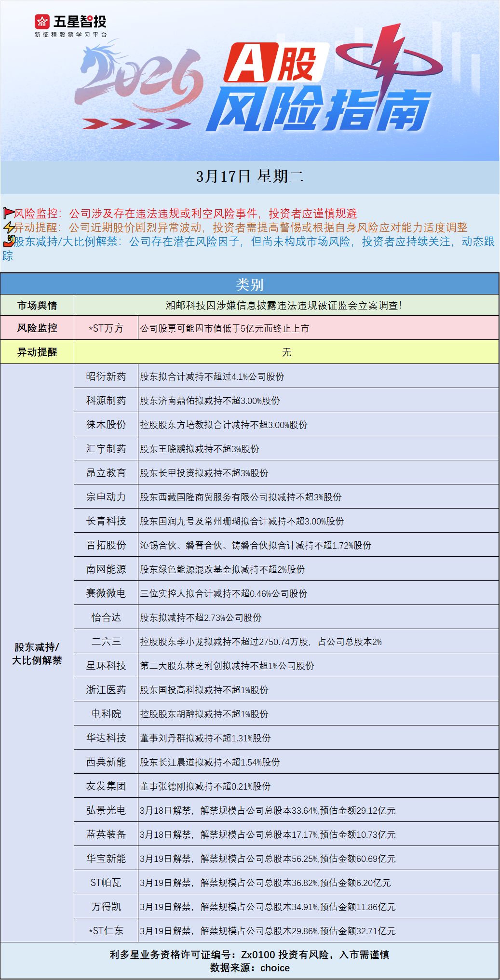
Task: Click the *ST仁东 stock name
Action: pos(106,931)
